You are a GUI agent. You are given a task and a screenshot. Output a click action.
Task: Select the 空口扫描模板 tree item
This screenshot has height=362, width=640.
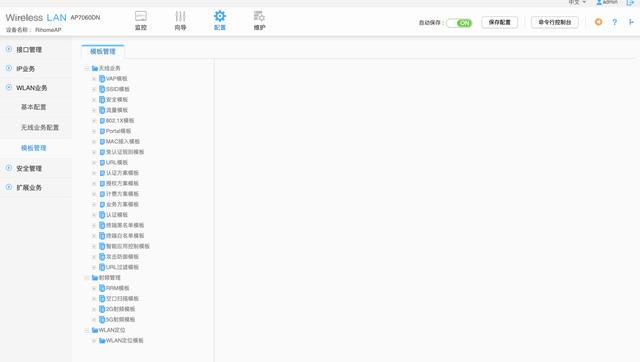tap(122, 299)
